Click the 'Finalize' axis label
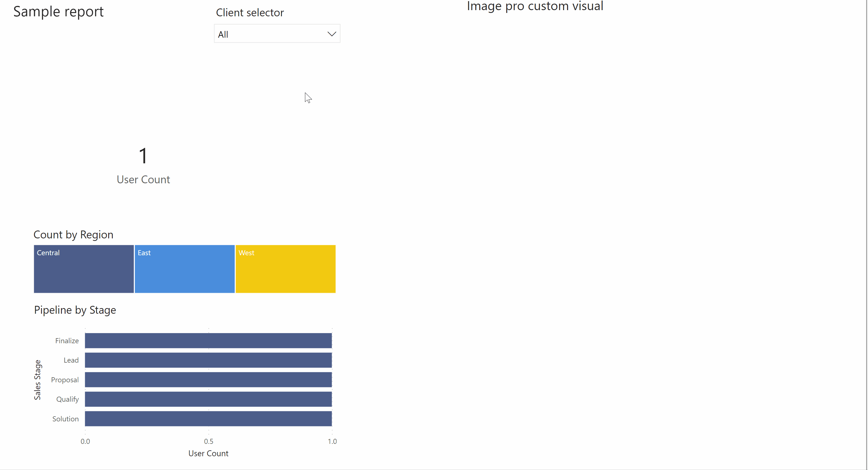This screenshot has width=868, height=470. (x=67, y=341)
